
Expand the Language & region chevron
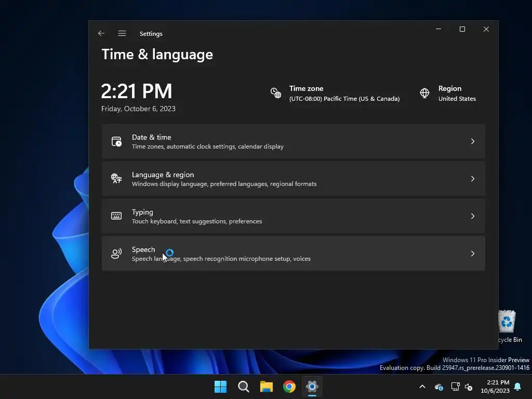(473, 179)
